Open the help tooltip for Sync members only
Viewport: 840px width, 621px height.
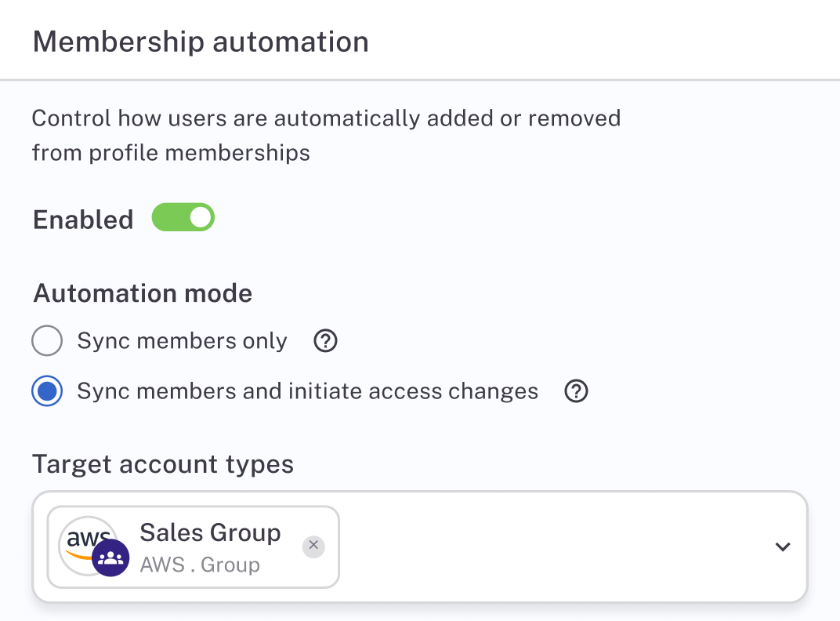click(x=325, y=341)
